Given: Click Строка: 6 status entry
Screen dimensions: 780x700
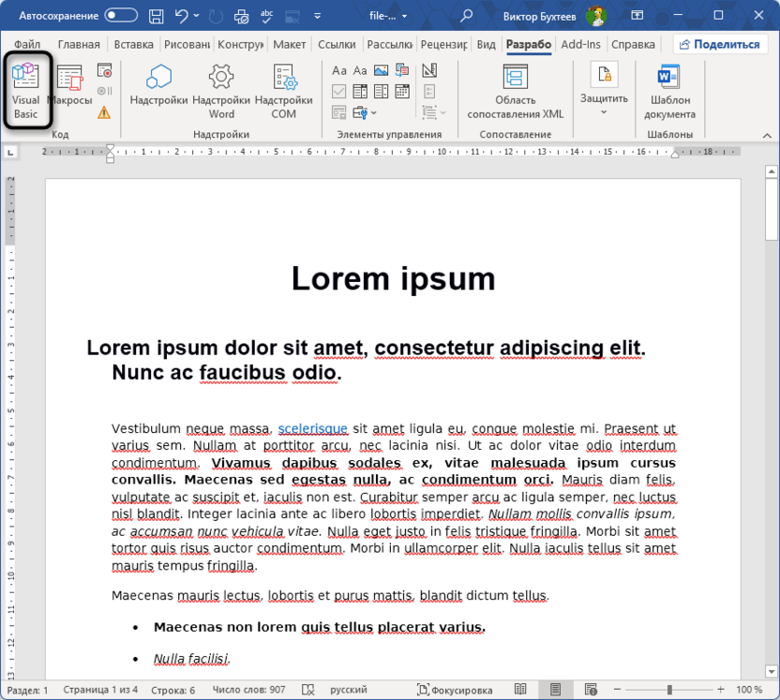Looking at the screenshot, I should click(172, 690).
